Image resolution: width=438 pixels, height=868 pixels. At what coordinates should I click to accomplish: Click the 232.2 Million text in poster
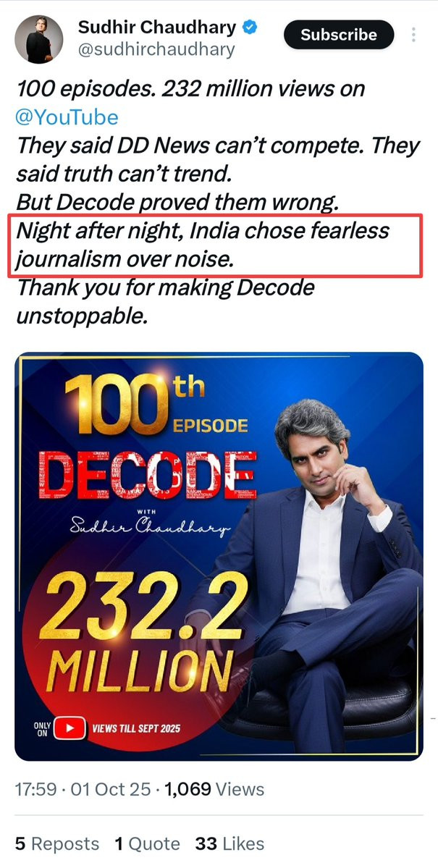click(x=143, y=632)
